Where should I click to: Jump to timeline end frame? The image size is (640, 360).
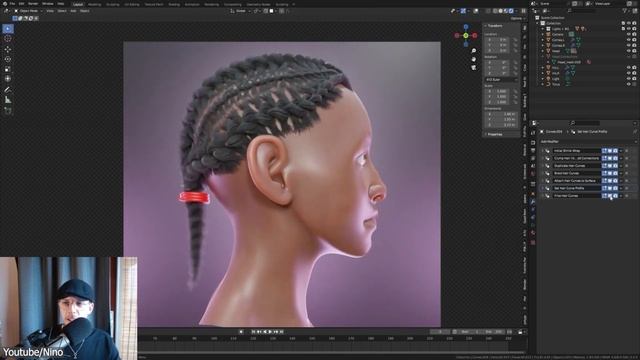tap(281, 332)
